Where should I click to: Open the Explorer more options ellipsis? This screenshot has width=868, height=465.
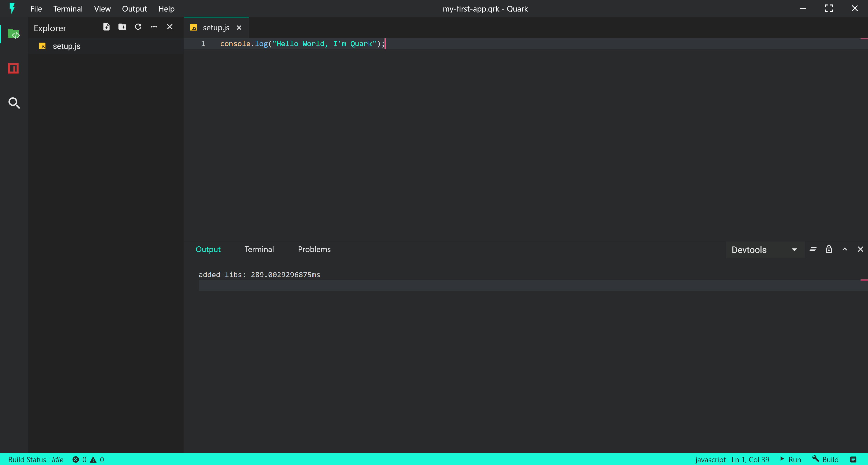click(154, 27)
